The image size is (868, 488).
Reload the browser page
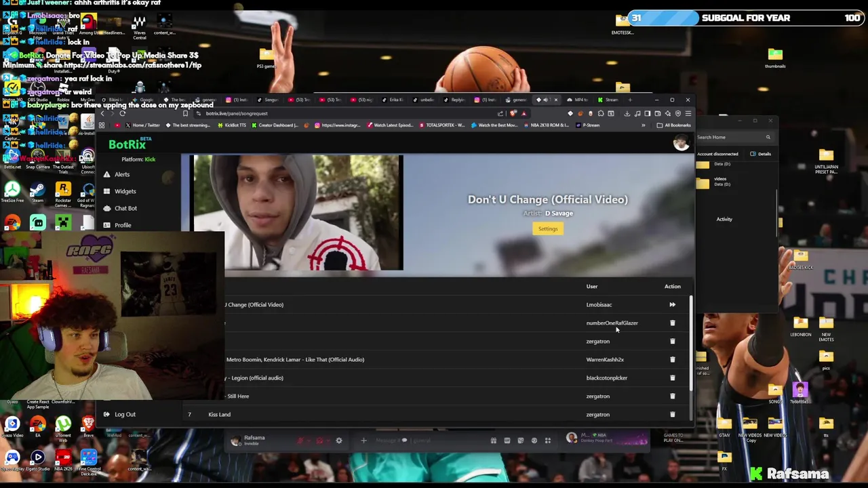tap(123, 113)
